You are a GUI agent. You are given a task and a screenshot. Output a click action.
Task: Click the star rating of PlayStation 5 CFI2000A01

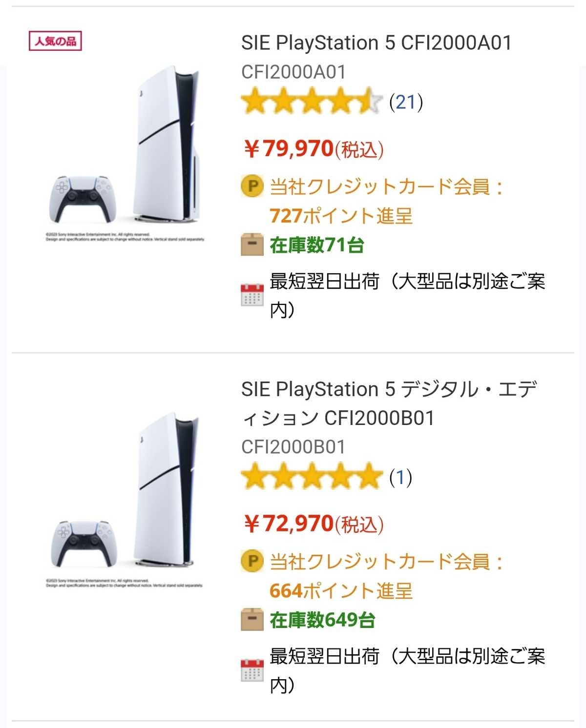(x=312, y=102)
